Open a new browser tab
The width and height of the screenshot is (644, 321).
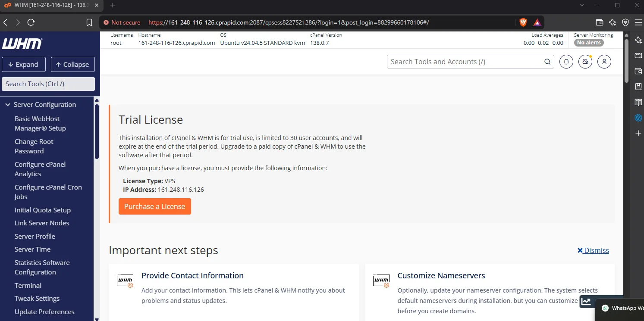coord(113,5)
